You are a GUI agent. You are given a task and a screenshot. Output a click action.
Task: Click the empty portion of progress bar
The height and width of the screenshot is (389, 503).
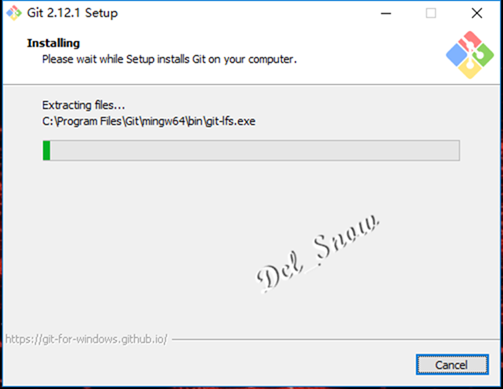tap(255, 150)
